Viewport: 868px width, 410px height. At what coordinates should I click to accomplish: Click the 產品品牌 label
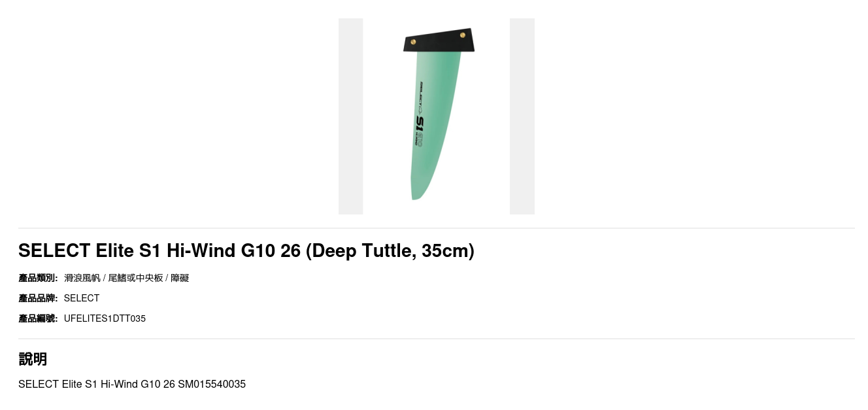(x=38, y=298)
